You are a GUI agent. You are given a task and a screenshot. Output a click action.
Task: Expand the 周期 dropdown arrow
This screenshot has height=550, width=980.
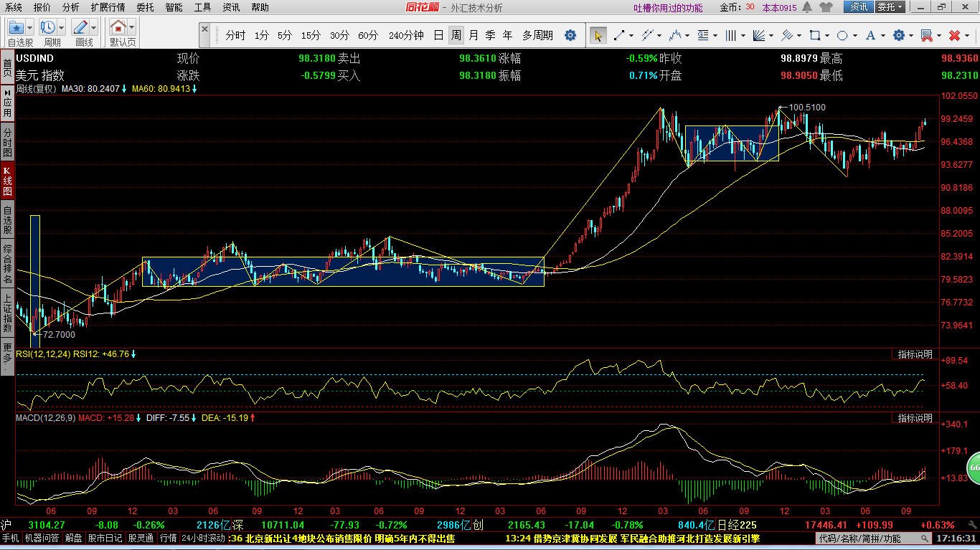pyautogui.click(x=61, y=27)
